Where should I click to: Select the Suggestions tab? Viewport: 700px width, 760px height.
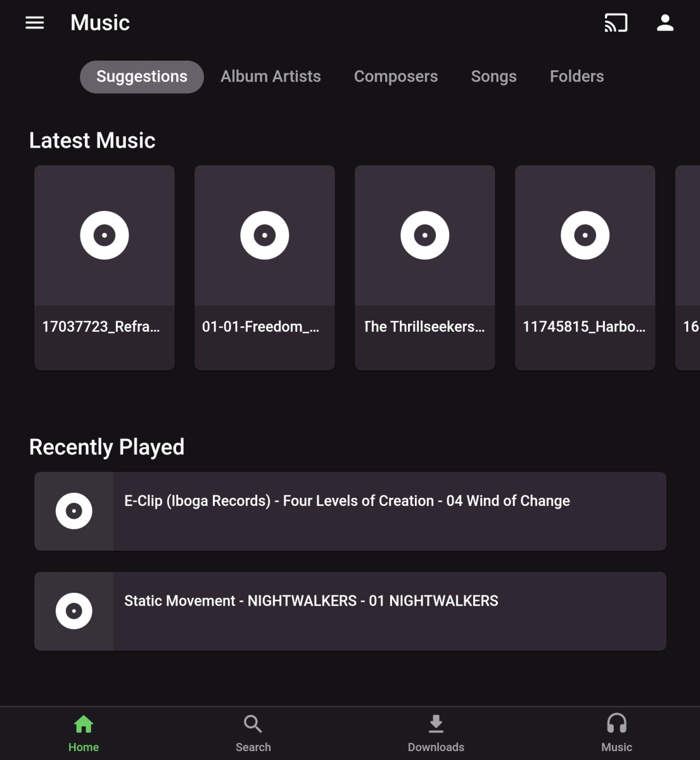[142, 77]
